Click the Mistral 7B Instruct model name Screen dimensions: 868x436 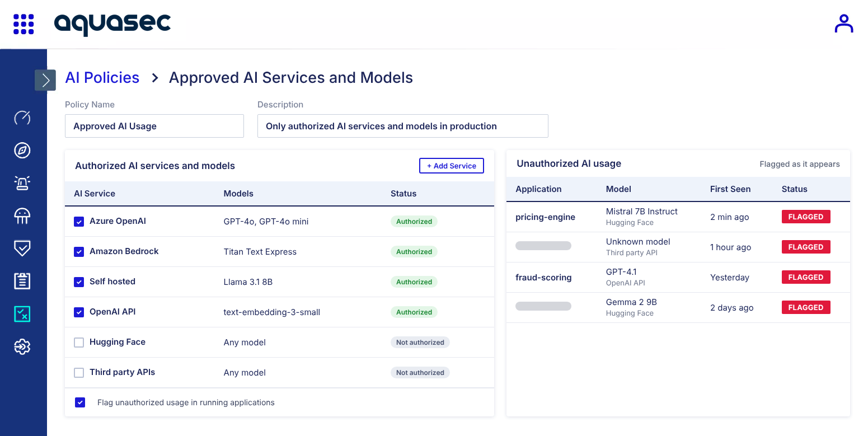coord(642,212)
